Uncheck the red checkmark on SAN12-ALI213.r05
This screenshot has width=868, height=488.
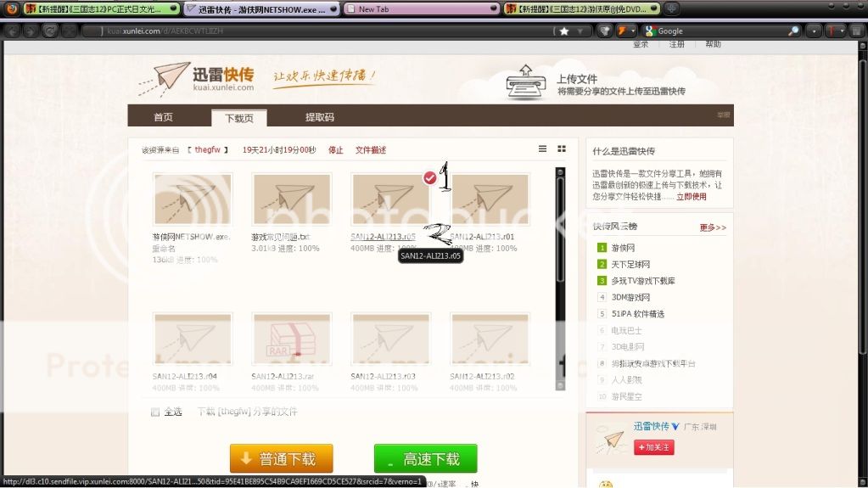(x=429, y=178)
